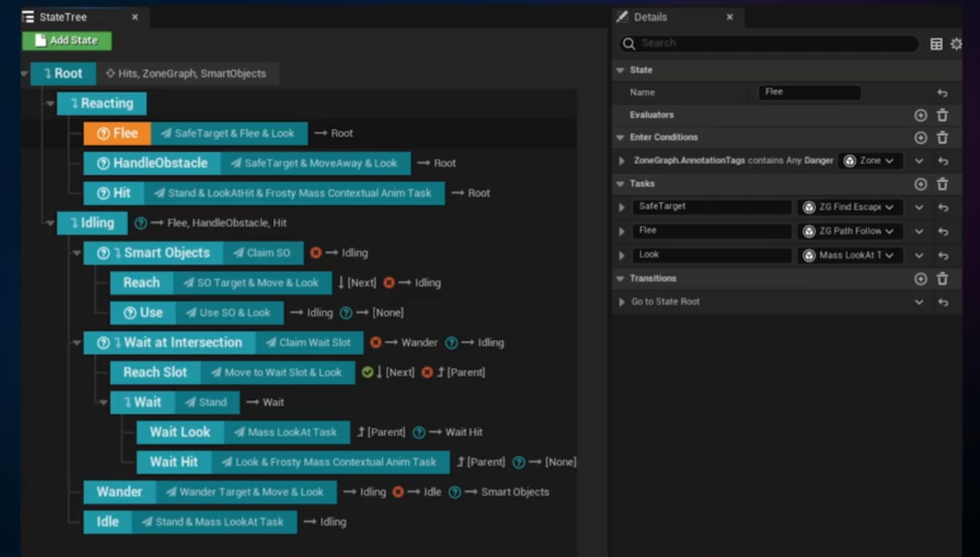Viewport: 980px width, 557px height.
Task: Open the ZG Path Follow dropdown
Action: [850, 231]
